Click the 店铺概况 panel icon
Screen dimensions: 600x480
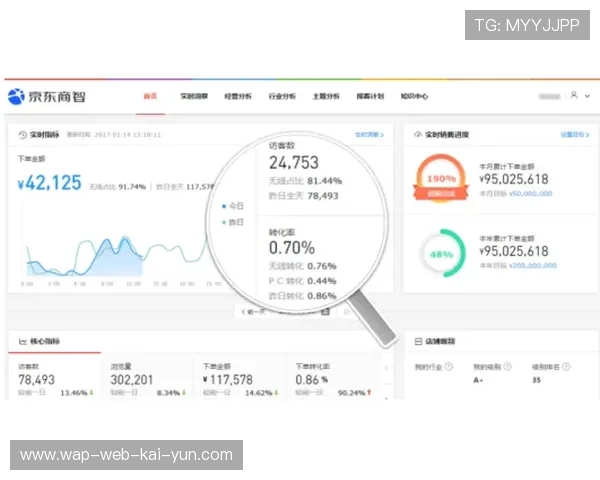[x=417, y=341]
